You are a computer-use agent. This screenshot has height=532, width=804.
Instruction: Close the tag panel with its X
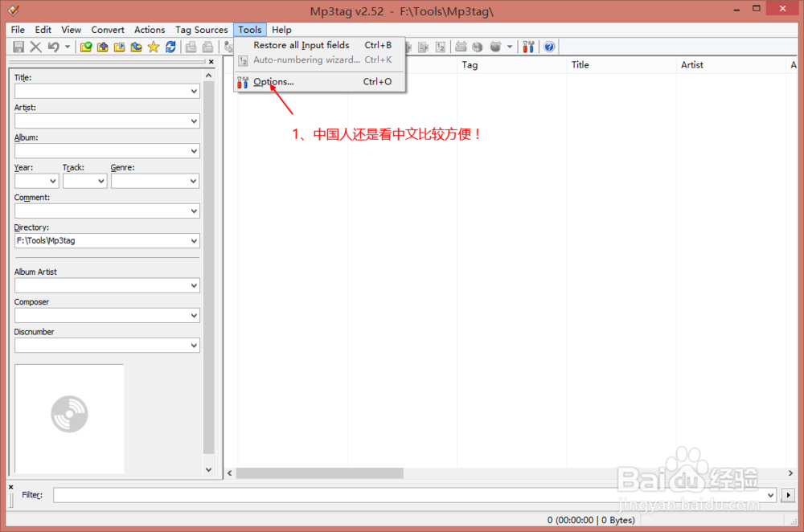coord(211,62)
